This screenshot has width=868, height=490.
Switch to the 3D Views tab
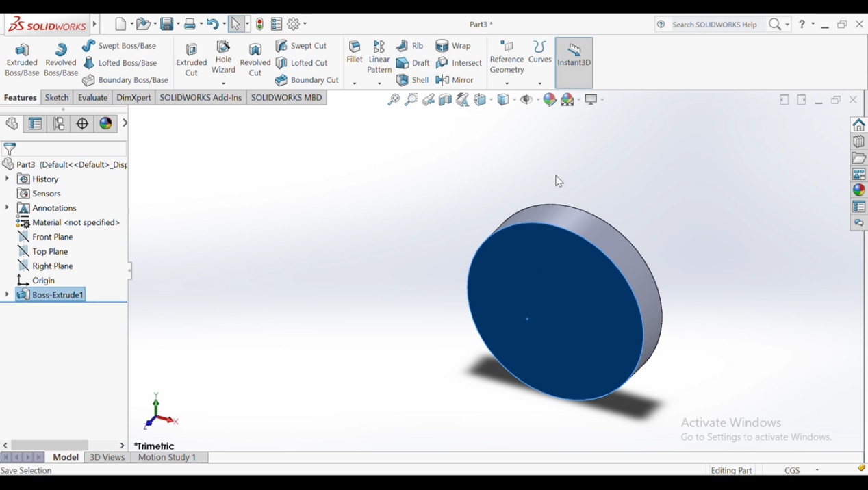[107, 457]
